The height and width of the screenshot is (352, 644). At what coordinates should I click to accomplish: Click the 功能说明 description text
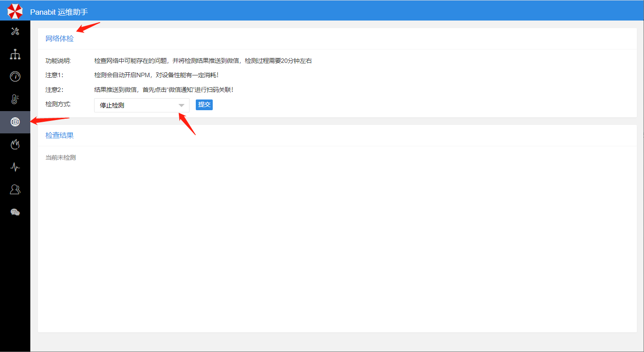[203, 61]
